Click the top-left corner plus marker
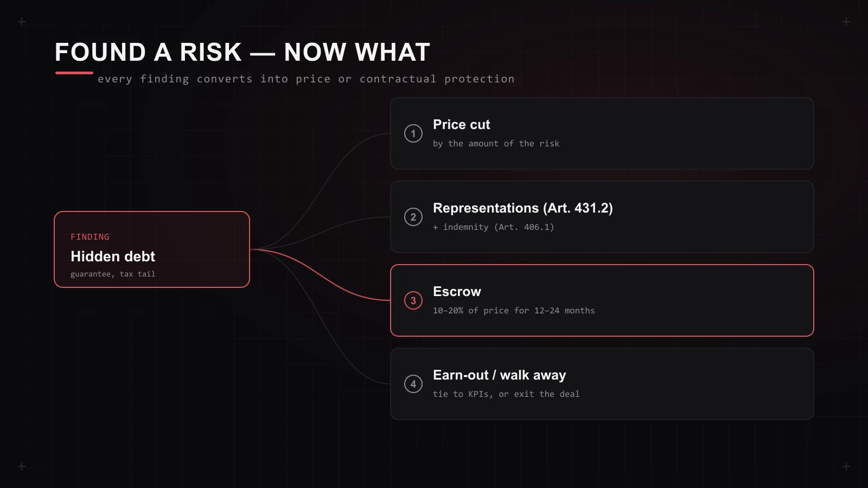The height and width of the screenshot is (488, 868). (22, 22)
